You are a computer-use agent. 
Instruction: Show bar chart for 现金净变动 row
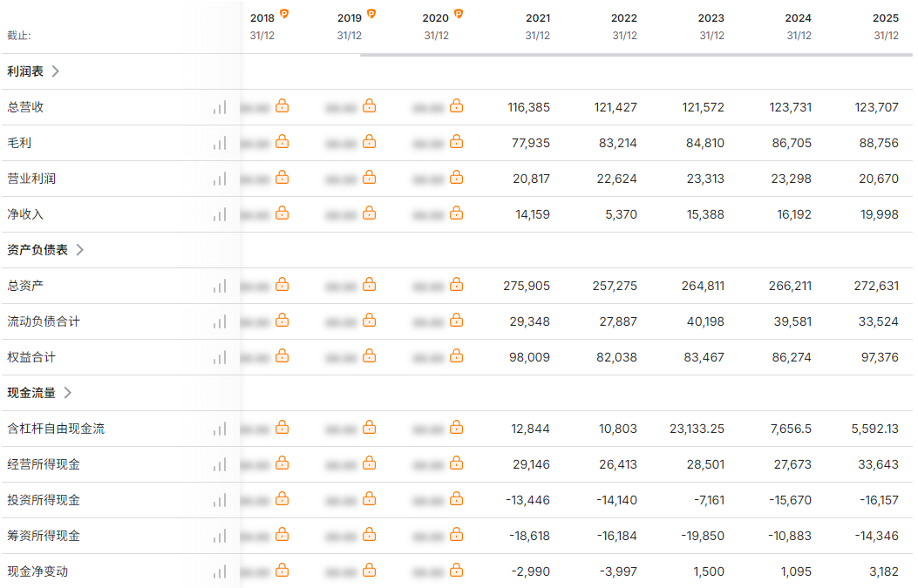click(220, 571)
